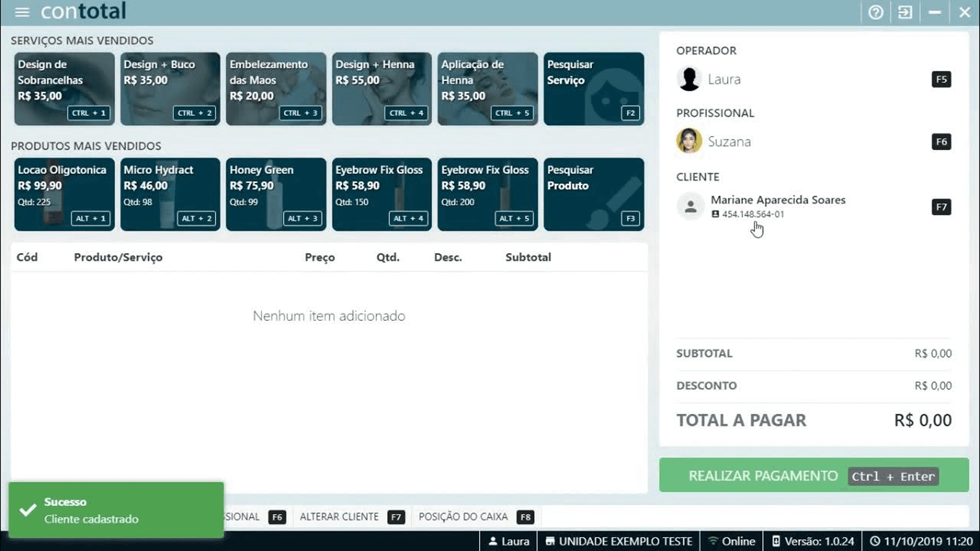
Task: Click the client avatar icon
Action: [x=691, y=206]
